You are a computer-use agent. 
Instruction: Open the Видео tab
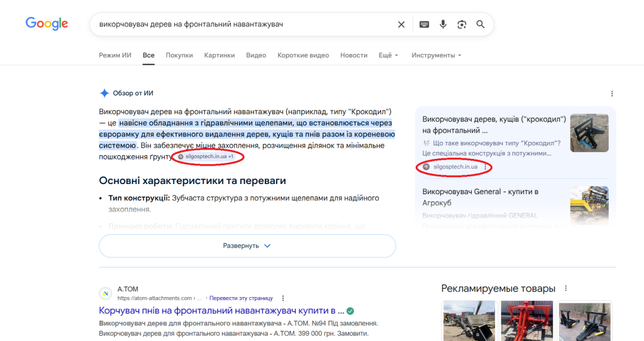[x=256, y=55]
